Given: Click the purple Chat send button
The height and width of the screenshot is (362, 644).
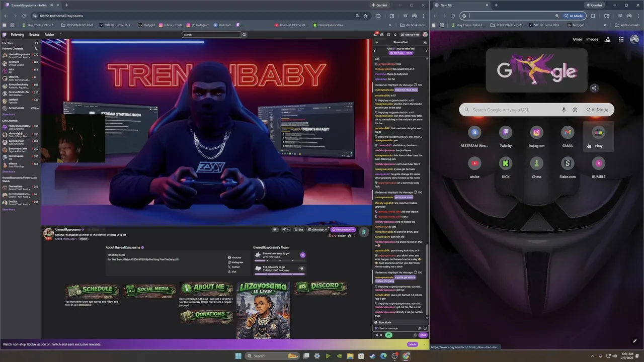Looking at the screenshot, I should [x=423, y=335].
